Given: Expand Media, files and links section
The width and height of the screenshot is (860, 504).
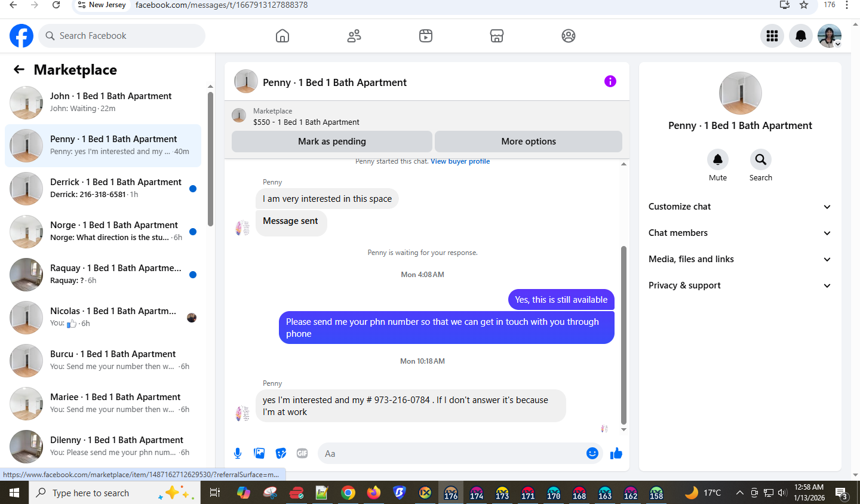Looking at the screenshot, I should (x=740, y=259).
